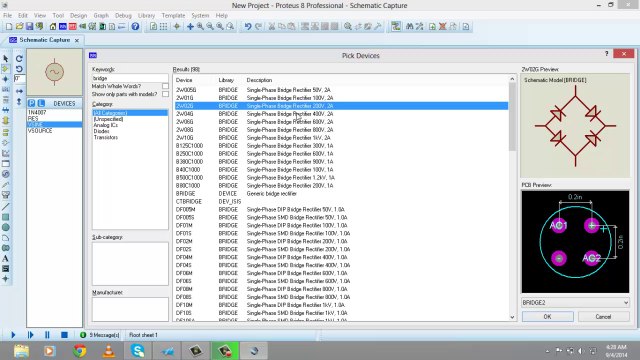Select the arrow Selection mode tool

[5, 59]
